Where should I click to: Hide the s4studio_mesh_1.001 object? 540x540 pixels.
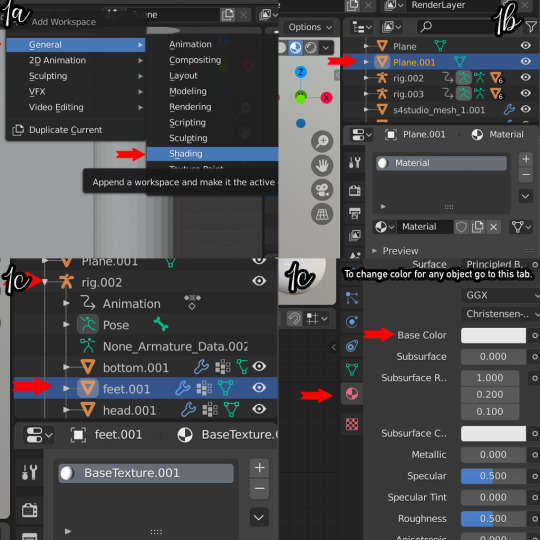point(526,109)
